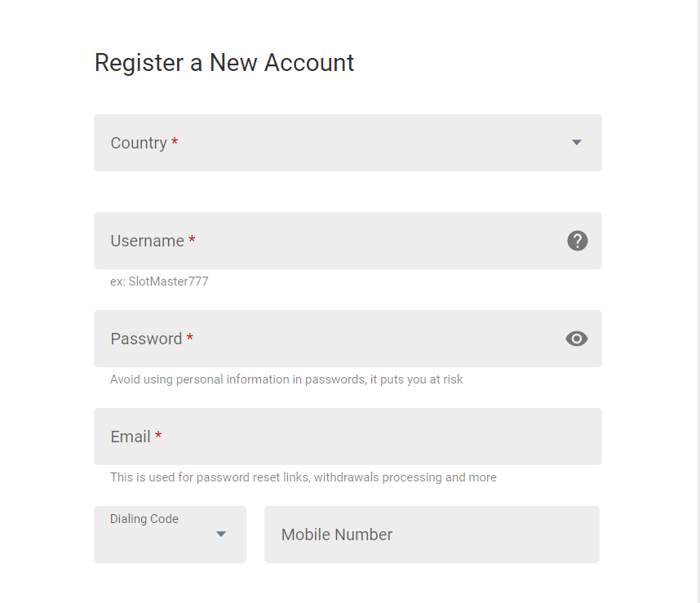Click the Country label text
Image resolution: width=700 pixels, height=603 pixels.
[139, 143]
